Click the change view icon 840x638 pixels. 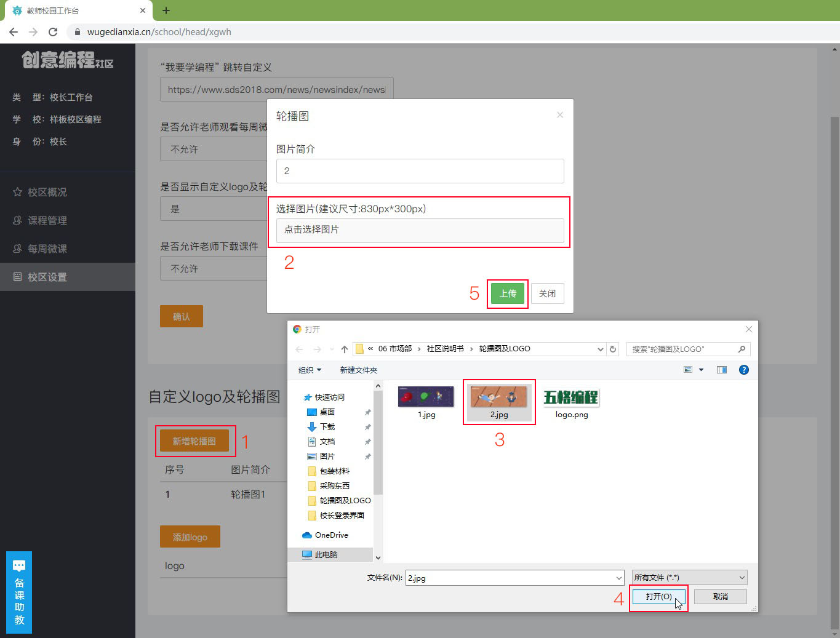pyautogui.click(x=688, y=370)
